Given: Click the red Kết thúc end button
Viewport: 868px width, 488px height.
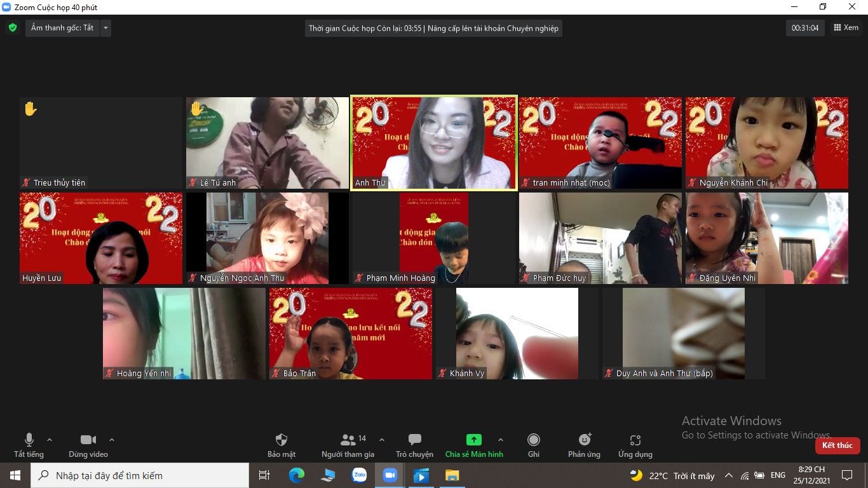Looking at the screenshot, I should (837, 445).
